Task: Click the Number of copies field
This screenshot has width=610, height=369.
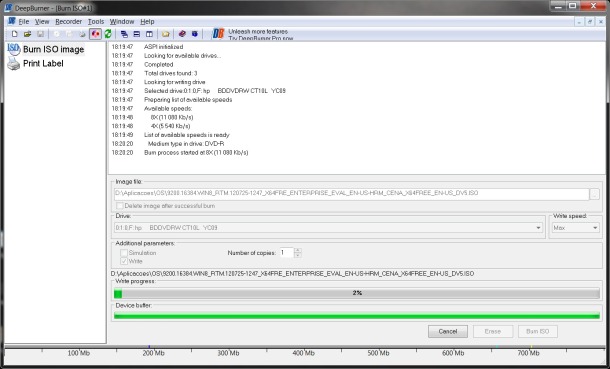Action: [287, 253]
